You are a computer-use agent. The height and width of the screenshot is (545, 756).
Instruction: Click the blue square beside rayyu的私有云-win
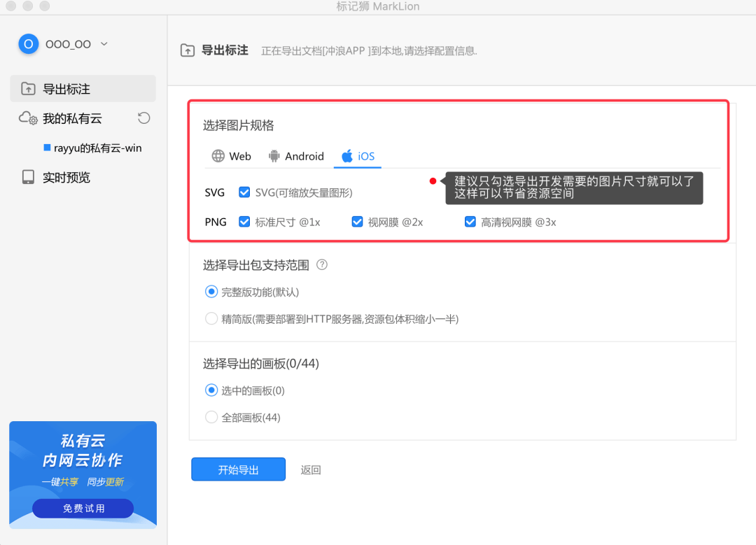click(x=48, y=148)
